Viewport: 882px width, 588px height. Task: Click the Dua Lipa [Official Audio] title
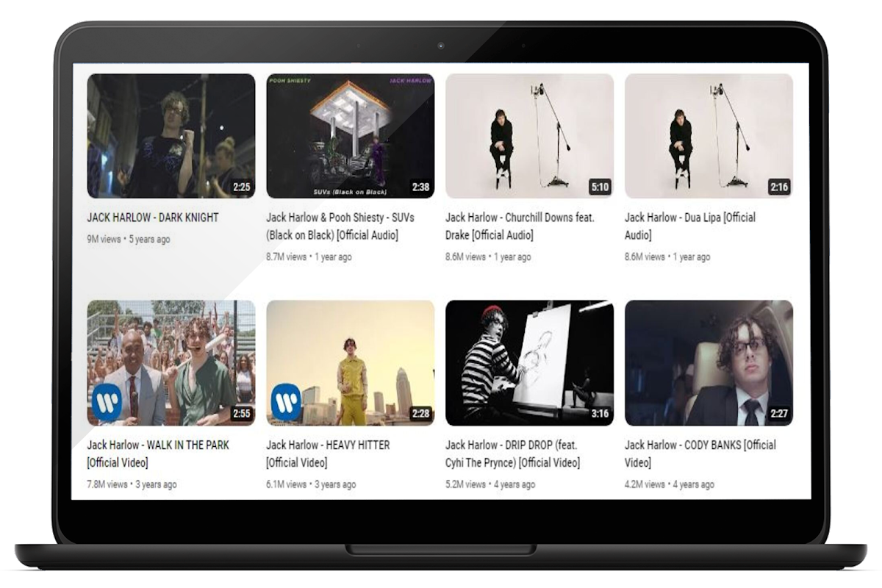tap(690, 226)
